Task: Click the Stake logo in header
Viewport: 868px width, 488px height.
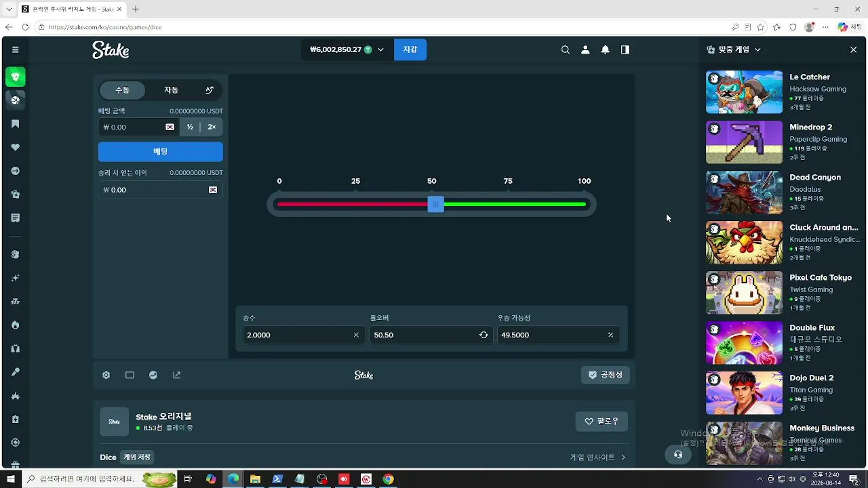Action: [111, 49]
